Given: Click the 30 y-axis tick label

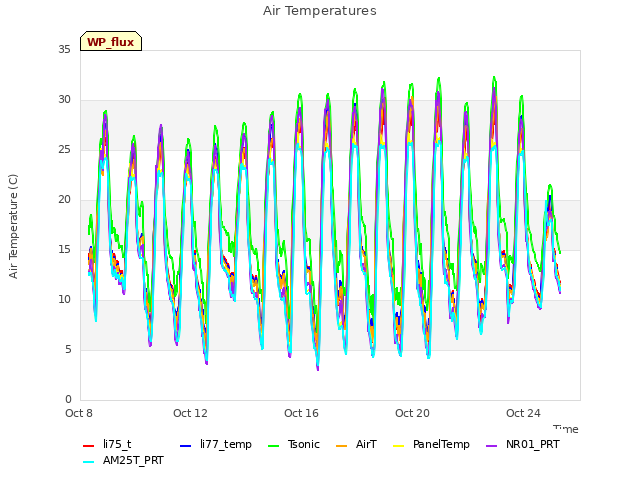Looking at the screenshot, I should [x=64, y=99].
